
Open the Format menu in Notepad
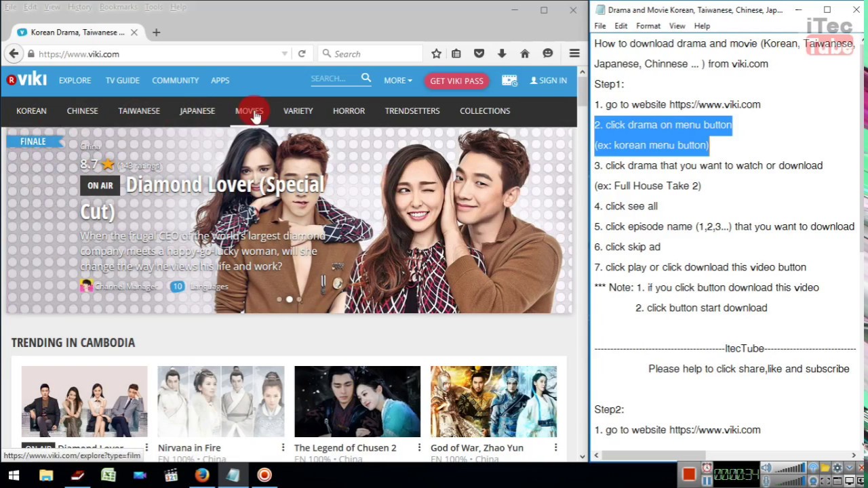tap(648, 26)
